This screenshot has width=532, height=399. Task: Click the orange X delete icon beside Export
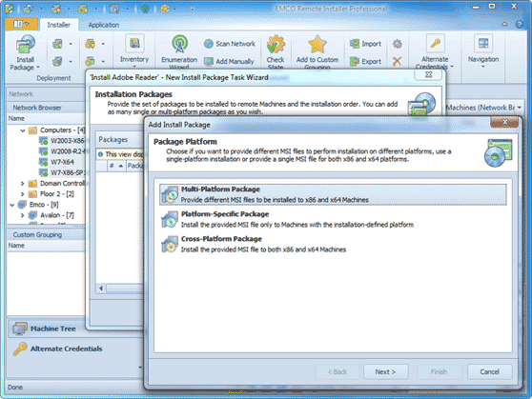[x=398, y=61]
